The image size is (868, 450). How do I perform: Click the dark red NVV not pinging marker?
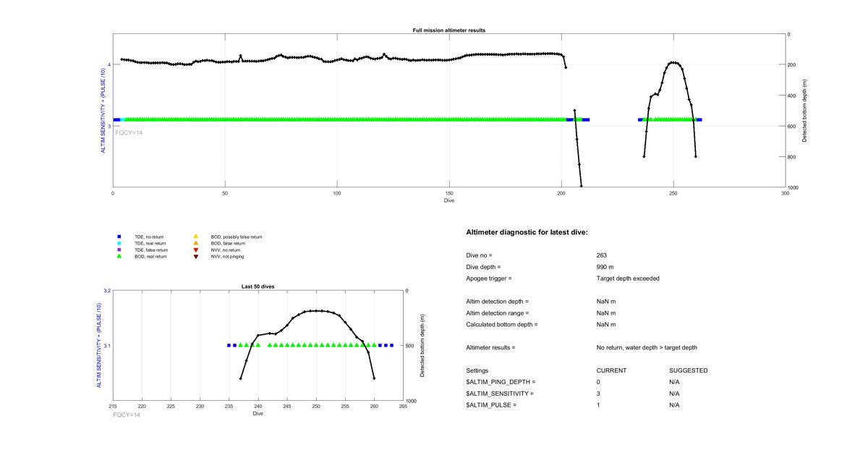(x=196, y=256)
